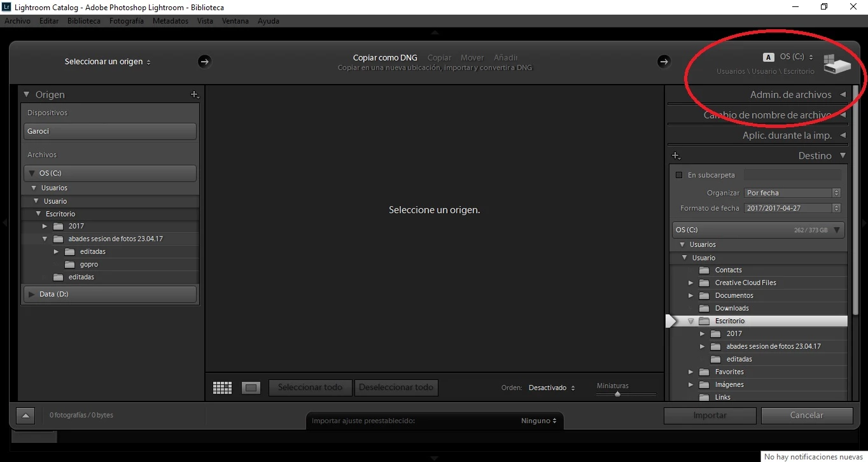Click the destination arrow circle icon

(664, 61)
